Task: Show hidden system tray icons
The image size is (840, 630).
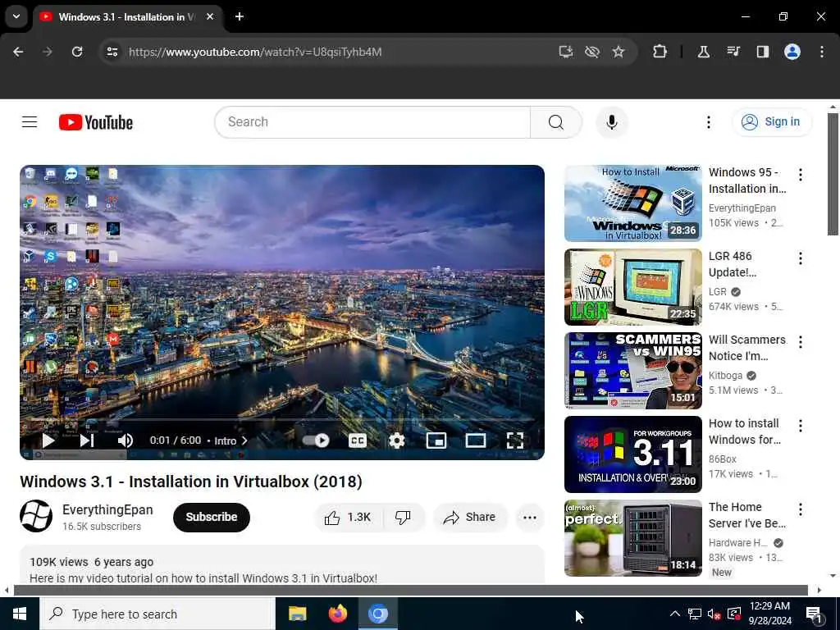Action: (x=674, y=614)
